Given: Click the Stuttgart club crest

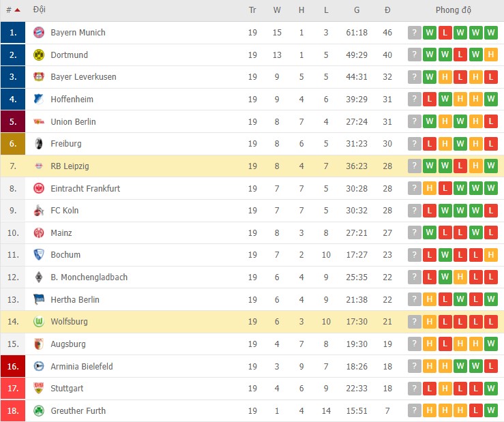Looking at the screenshot, I should click(39, 389).
